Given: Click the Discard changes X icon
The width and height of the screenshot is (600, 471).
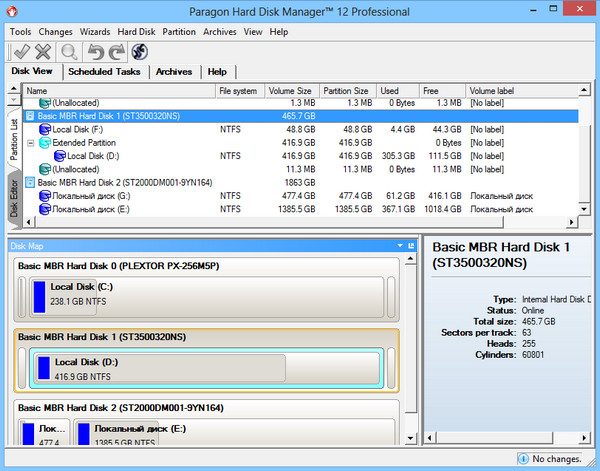Looking at the screenshot, I should click(x=43, y=52).
